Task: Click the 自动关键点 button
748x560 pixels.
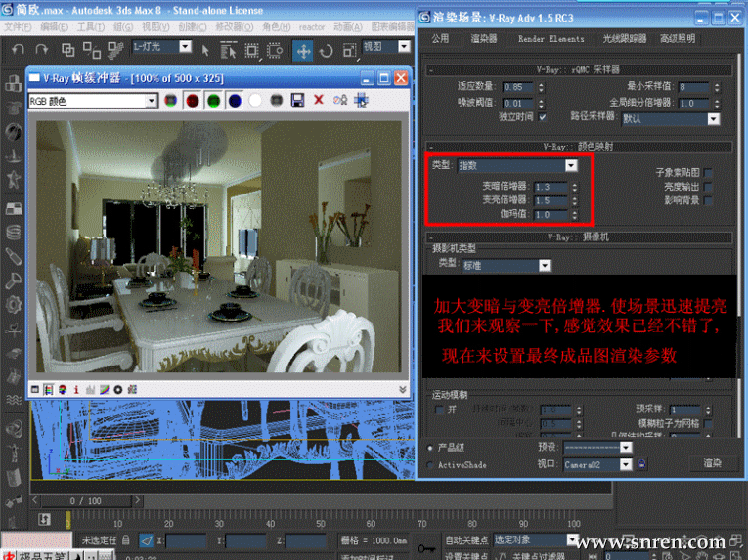Action: tap(466, 540)
